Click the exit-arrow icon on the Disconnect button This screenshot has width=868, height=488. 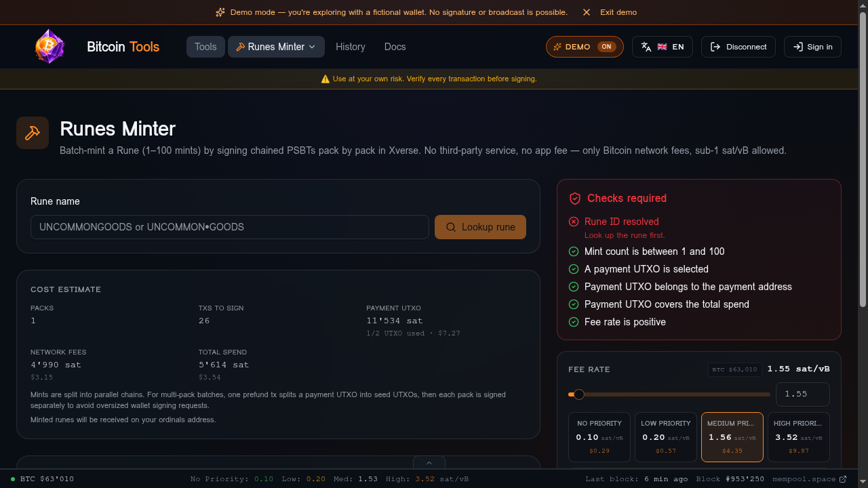point(715,47)
